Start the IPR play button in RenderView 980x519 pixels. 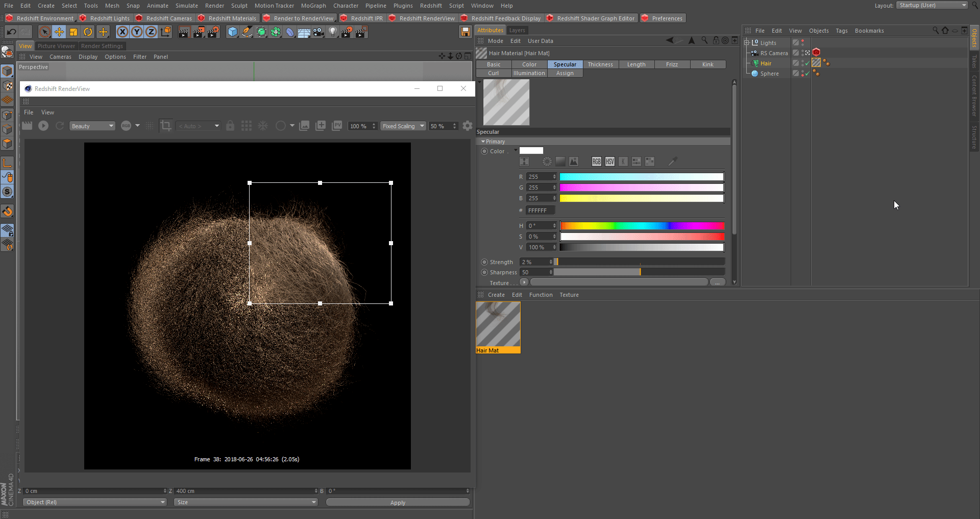pyautogui.click(x=43, y=126)
